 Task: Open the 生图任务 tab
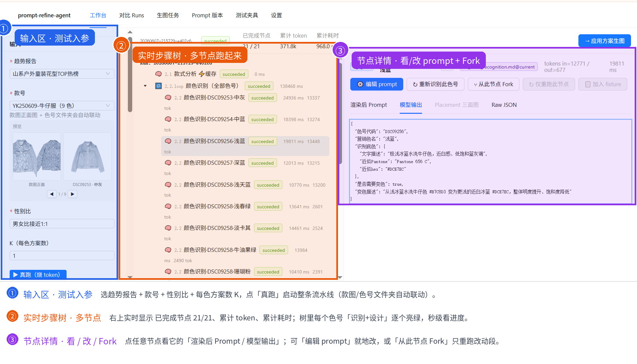click(168, 15)
